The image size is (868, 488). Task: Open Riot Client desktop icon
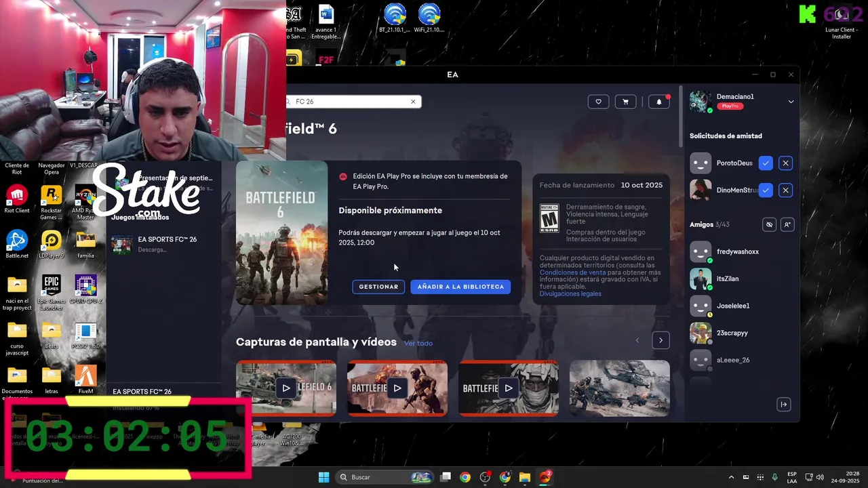[17, 200]
